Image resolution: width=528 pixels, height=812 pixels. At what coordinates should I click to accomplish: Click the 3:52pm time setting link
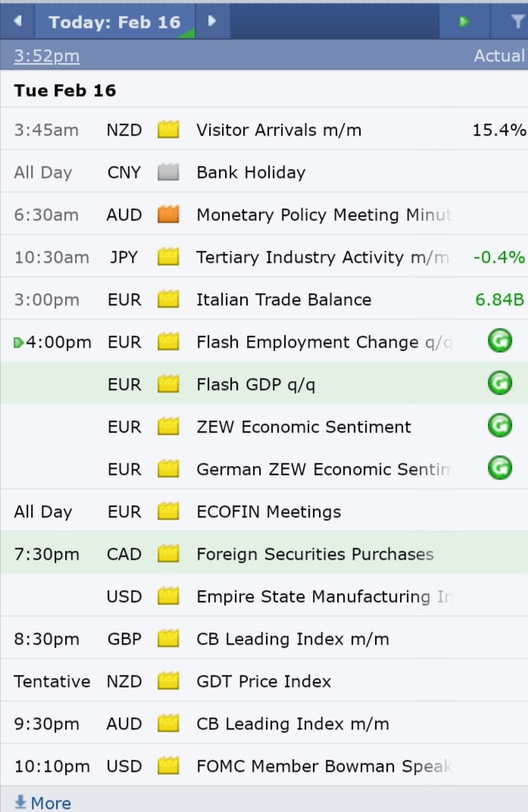(x=47, y=55)
